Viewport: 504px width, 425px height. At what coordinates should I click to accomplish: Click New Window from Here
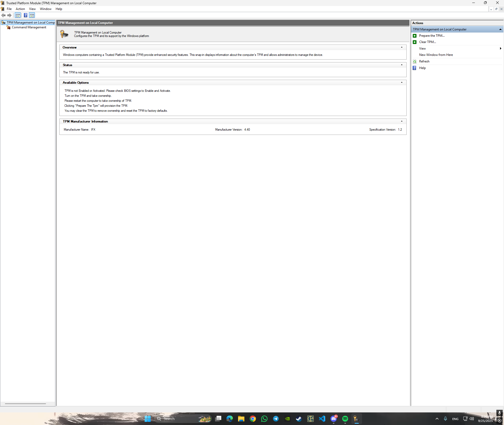click(x=436, y=55)
